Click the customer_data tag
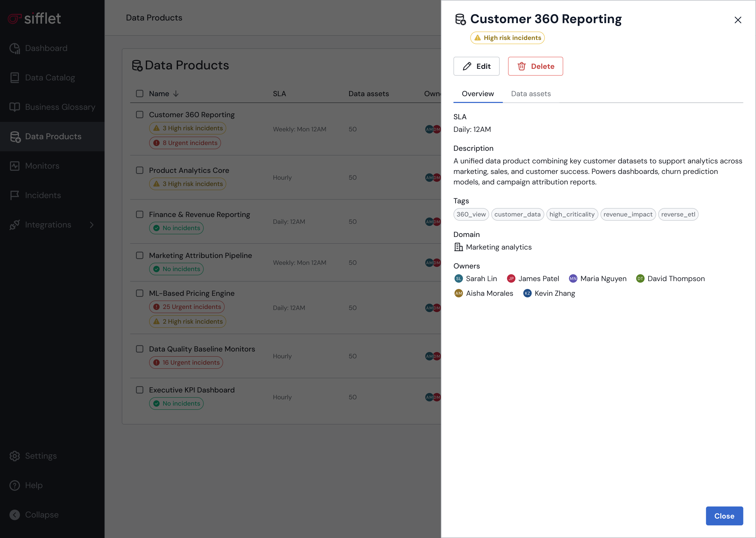Viewport: 756px width, 538px height. (x=517, y=215)
